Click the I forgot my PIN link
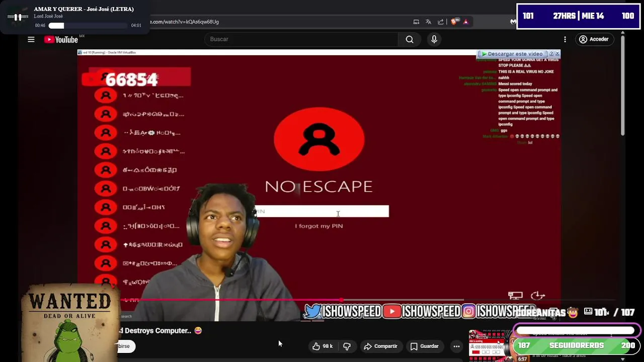The image size is (644, 362). [x=319, y=226]
